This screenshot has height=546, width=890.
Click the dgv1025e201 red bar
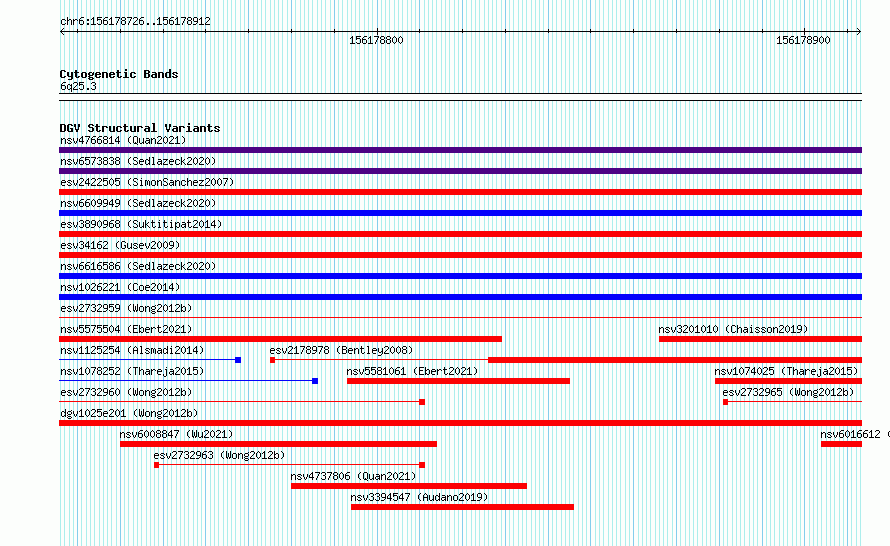(460, 423)
